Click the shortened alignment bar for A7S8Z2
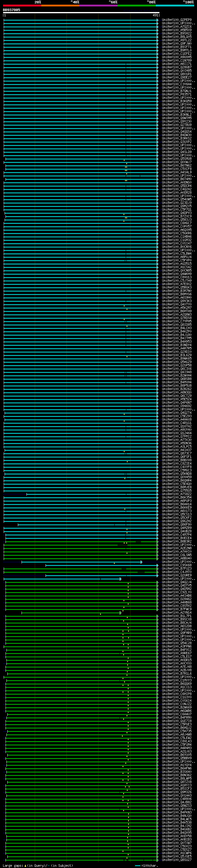The image size is (197, 868). pyautogui.click(x=92, y=494)
